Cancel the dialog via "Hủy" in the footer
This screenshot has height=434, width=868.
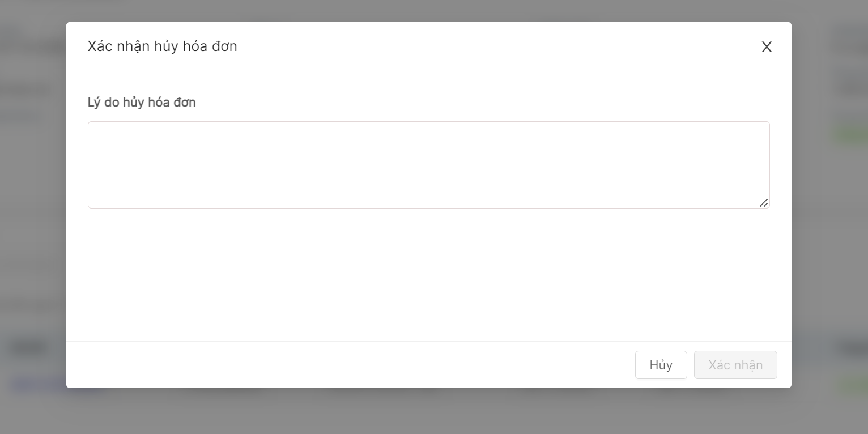pyautogui.click(x=661, y=365)
